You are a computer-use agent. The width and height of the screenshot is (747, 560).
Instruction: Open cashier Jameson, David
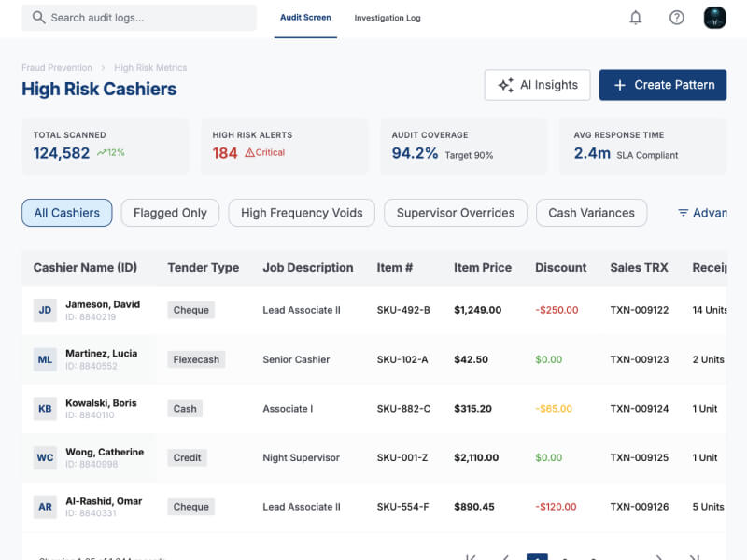point(103,304)
